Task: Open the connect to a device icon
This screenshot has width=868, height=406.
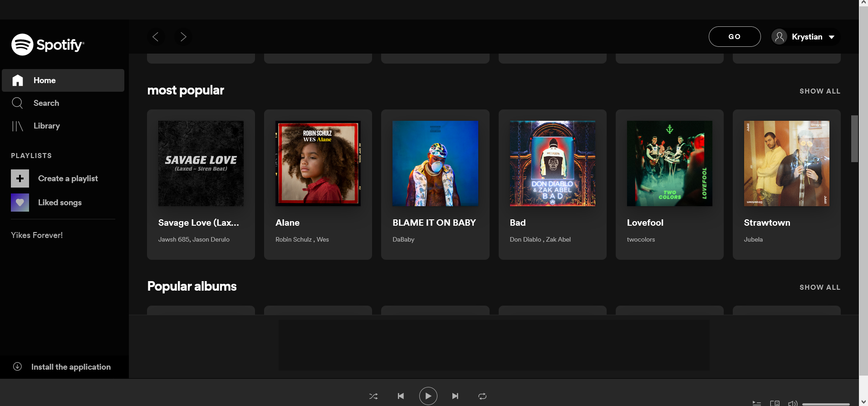Action: click(775, 403)
